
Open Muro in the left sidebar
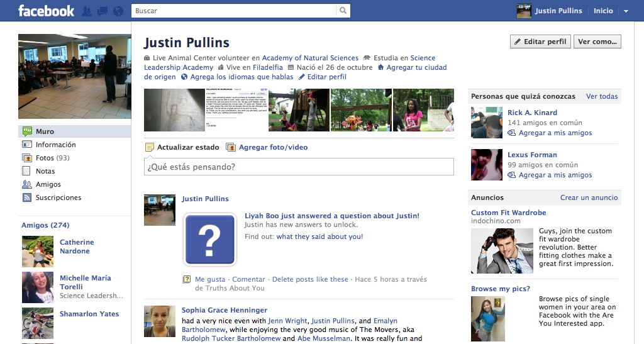pos(45,131)
